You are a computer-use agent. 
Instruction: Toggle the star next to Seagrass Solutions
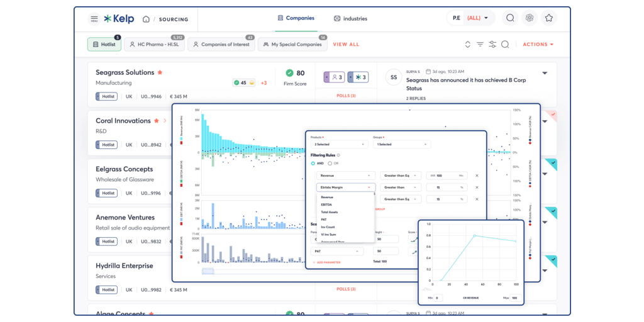pos(160,73)
